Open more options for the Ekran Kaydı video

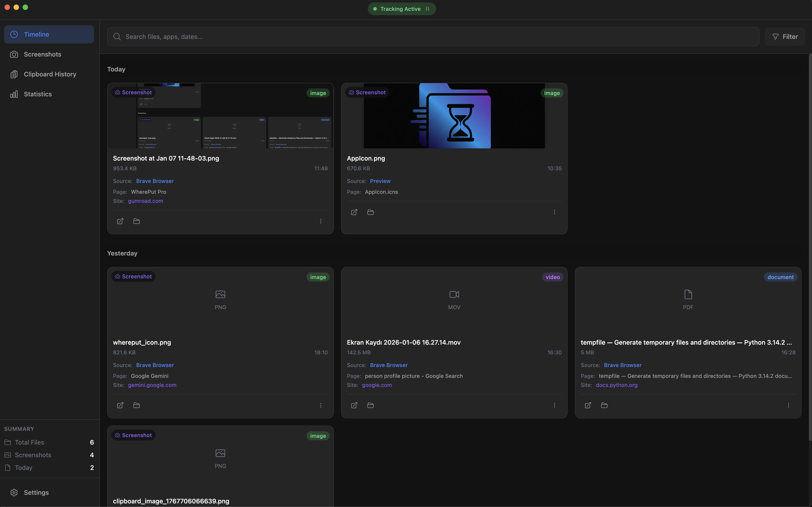click(x=554, y=405)
